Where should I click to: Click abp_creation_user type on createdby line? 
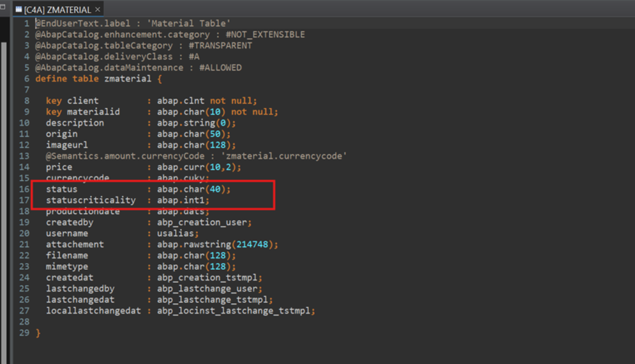click(x=203, y=222)
